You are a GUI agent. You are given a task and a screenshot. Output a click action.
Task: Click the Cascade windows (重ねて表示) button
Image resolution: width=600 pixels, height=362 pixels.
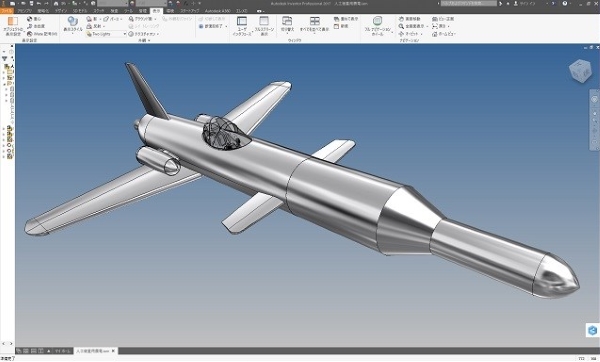tap(346, 19)
